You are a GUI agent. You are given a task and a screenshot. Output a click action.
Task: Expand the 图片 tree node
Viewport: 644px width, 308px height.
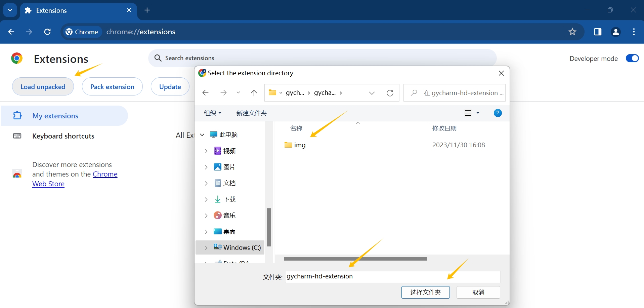[206, 167]
